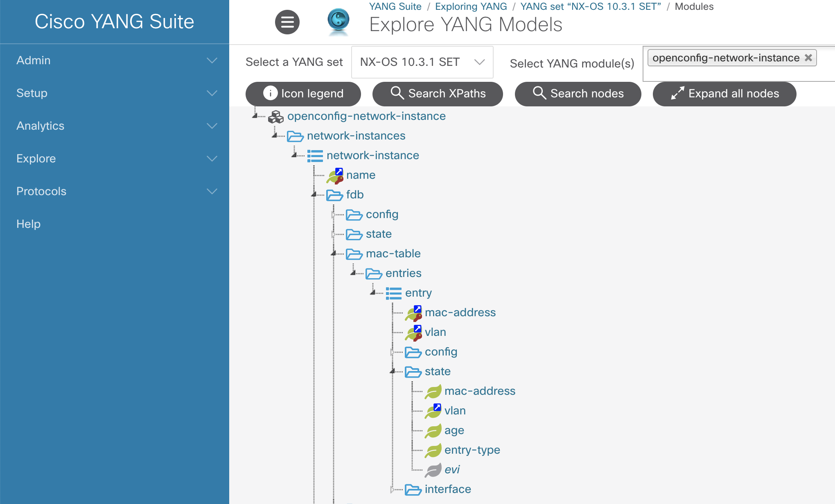Click the folder icon of entry state
This screenshot has height=504, width=835.
(x=413, y=372)
